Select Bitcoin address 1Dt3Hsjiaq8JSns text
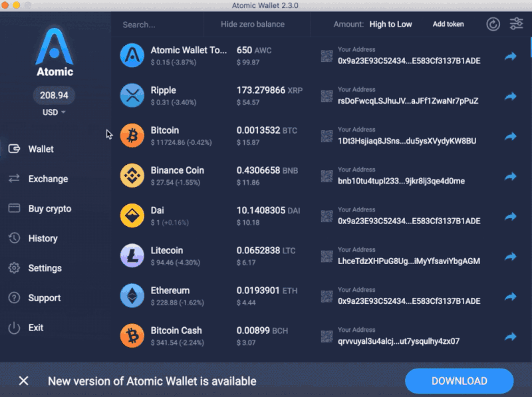532x397 pixels. (407, 141)
